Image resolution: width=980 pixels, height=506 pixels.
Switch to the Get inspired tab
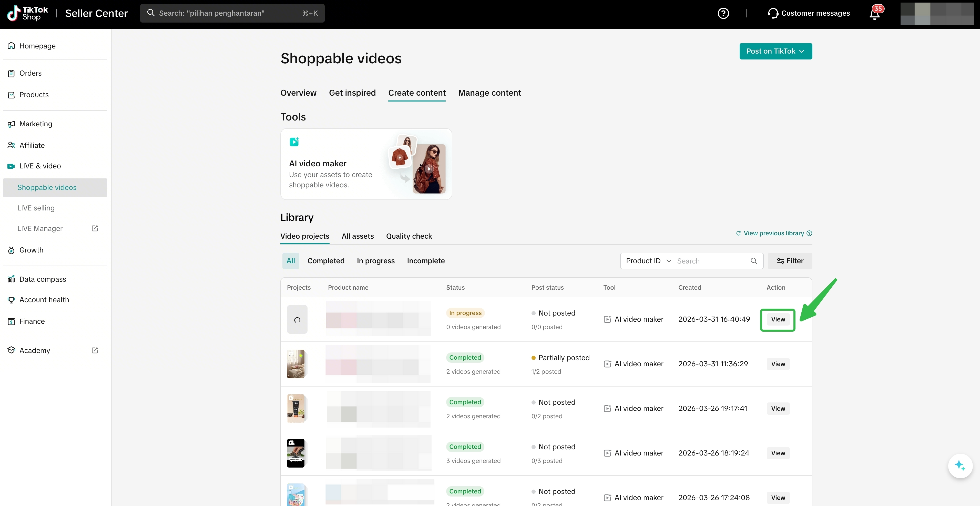click(352, 93)
